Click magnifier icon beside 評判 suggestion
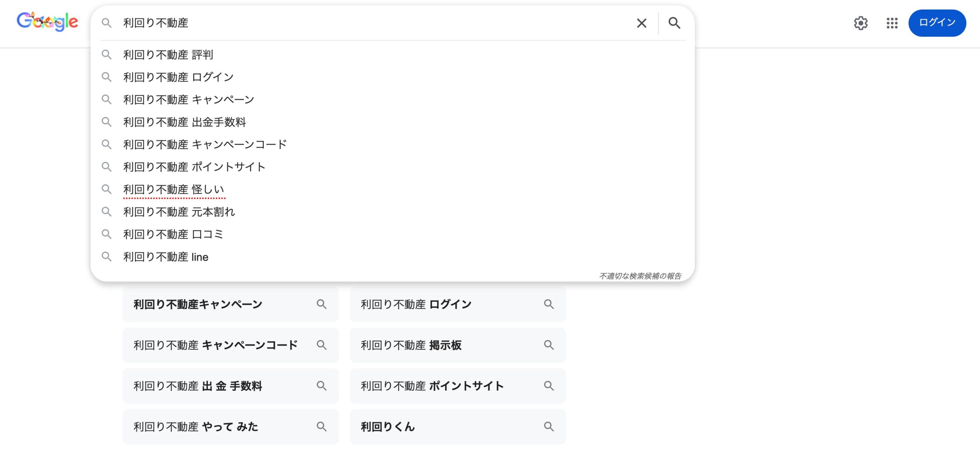980x455 pixels. pyautogui.click(x=106, y=55)
